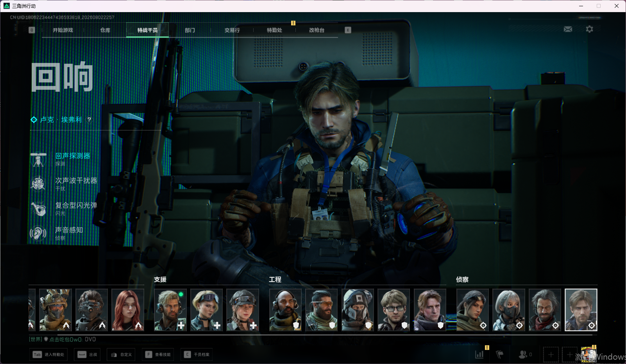Image resolution: width=626 pixels, height=364 pixels.
Task: Select the red-haired female assault operator
Action: [x=128, y=310]
